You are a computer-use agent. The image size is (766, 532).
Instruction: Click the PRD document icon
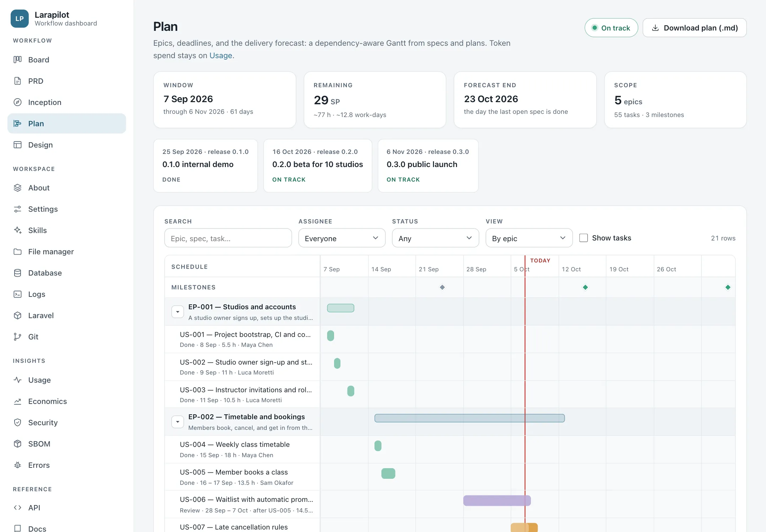point(17,81)
